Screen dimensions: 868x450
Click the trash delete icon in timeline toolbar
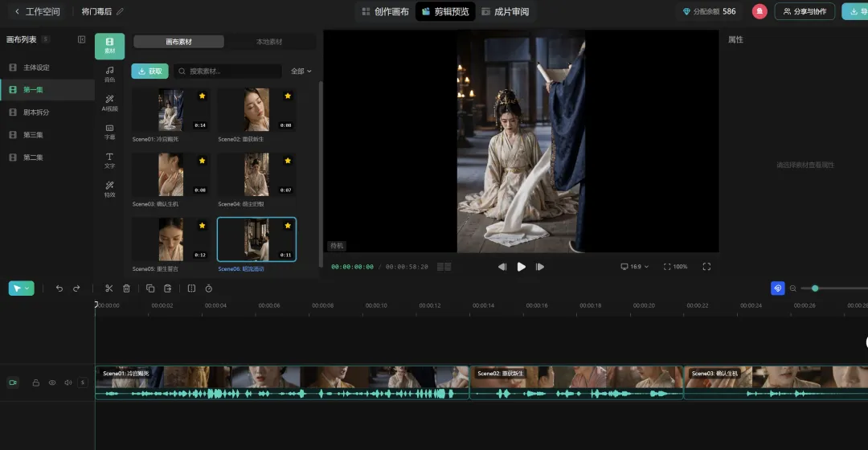(x=126, y=288)
